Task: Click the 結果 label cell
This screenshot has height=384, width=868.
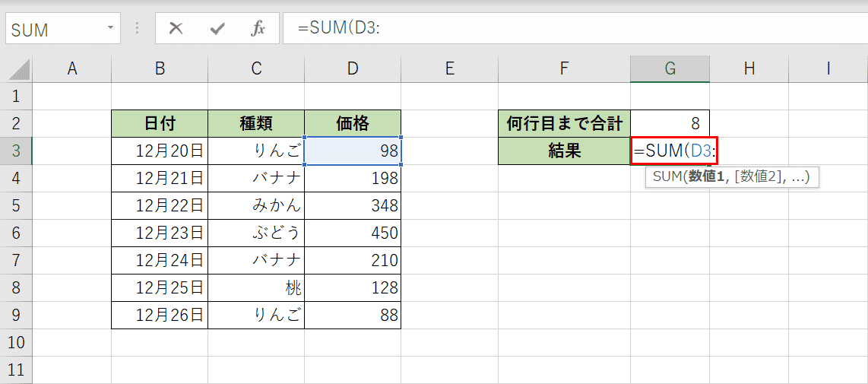Action: [x=564, y=151]
